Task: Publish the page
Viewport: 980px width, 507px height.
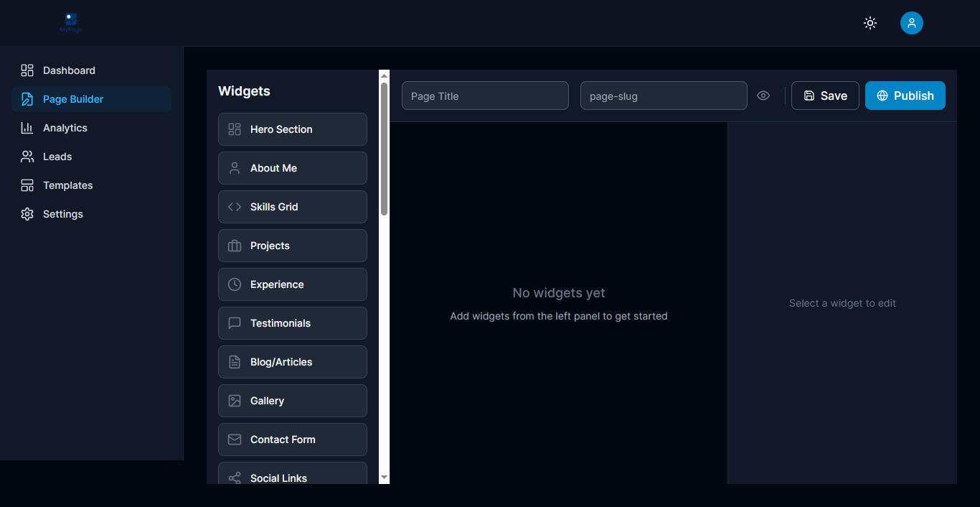Action: pyautogui.click(x=905, y=95)
